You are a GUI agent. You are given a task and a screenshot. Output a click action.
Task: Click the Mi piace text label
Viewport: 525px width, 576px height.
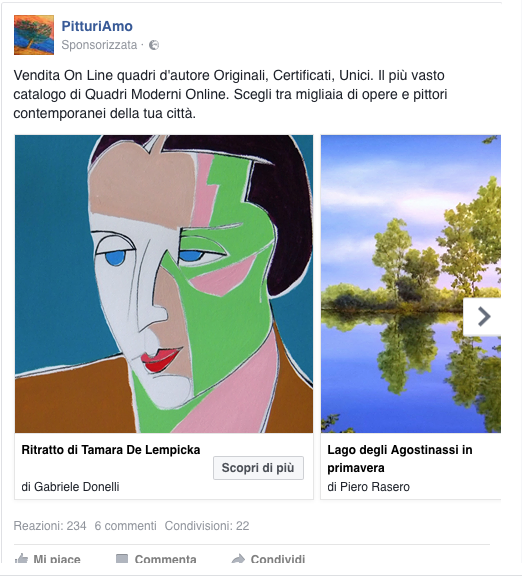point(57,559)
